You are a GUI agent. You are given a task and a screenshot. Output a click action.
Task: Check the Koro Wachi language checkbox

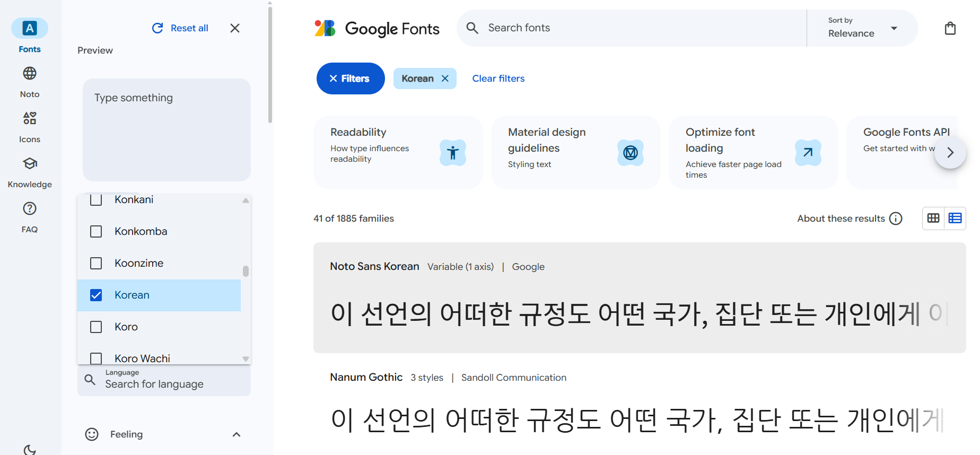point(96,358)
